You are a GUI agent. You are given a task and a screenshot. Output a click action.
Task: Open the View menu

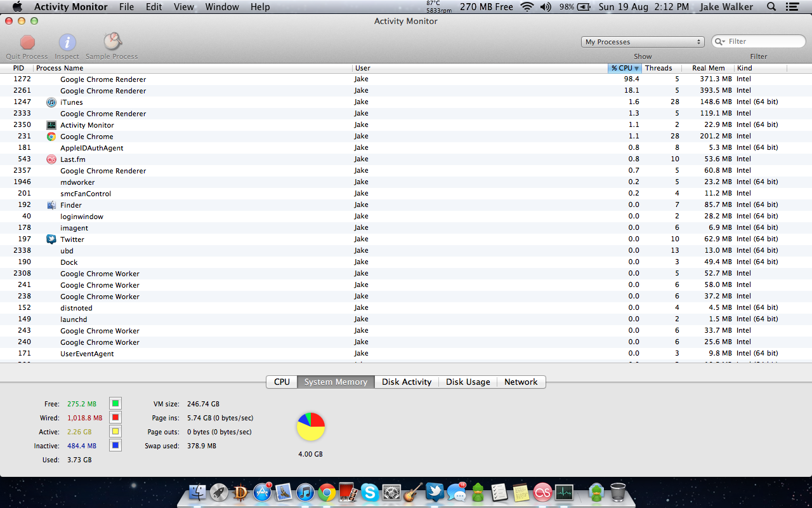(x=184, y=7)
